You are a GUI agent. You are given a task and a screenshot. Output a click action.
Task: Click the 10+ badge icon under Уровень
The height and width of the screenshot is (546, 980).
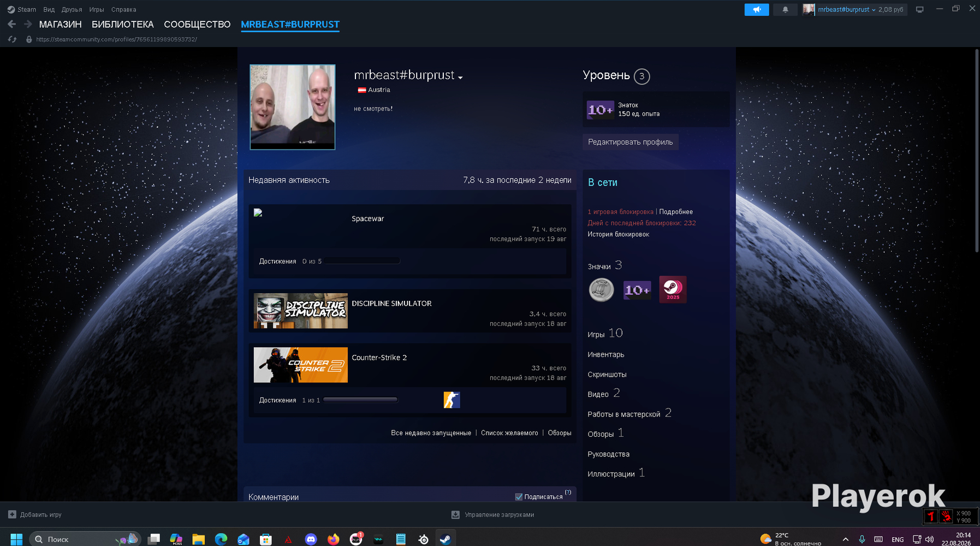600,110
